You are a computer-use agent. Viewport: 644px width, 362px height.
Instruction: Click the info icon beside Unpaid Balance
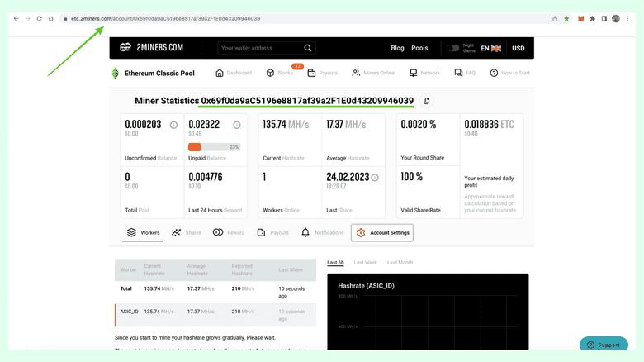click(x=237, y=125)
